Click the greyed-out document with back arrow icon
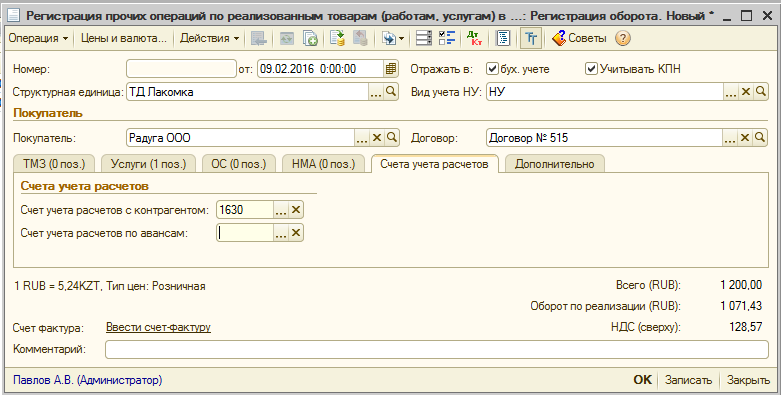The image size is (781, 395). coord(259,38)
